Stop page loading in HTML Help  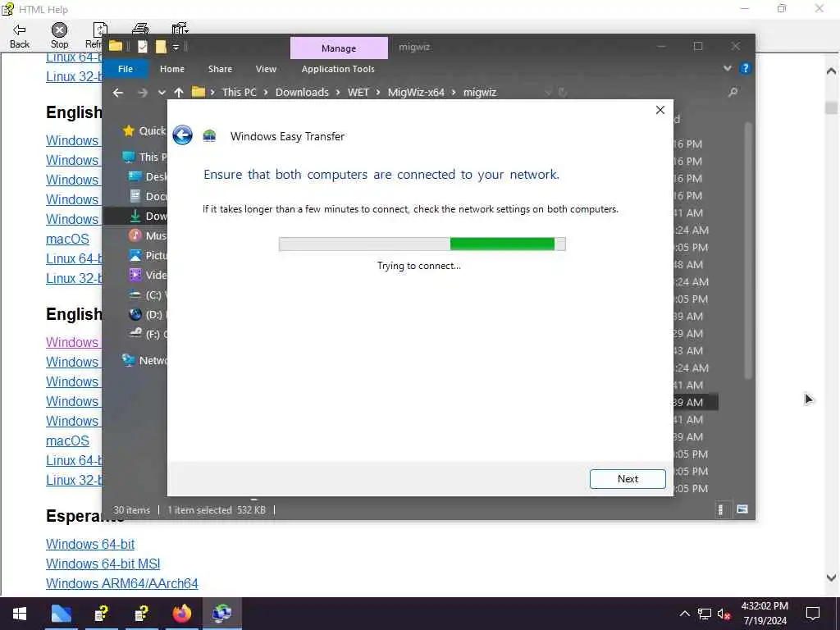coord(59,35)
